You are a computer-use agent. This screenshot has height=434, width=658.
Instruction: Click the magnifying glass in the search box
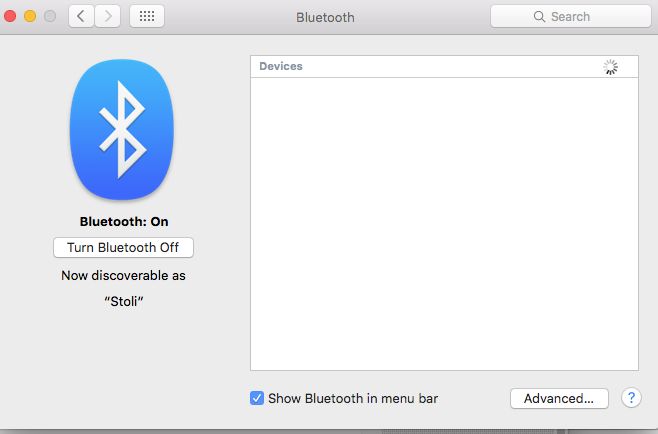tap(539, 17)
